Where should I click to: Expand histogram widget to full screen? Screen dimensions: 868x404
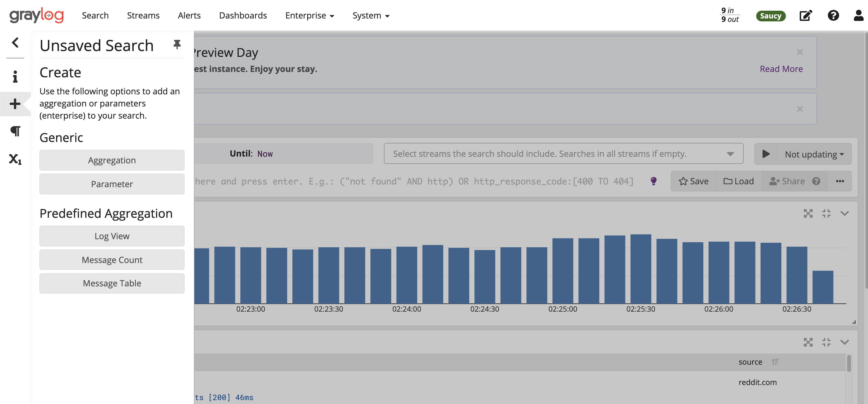(808, 213)
